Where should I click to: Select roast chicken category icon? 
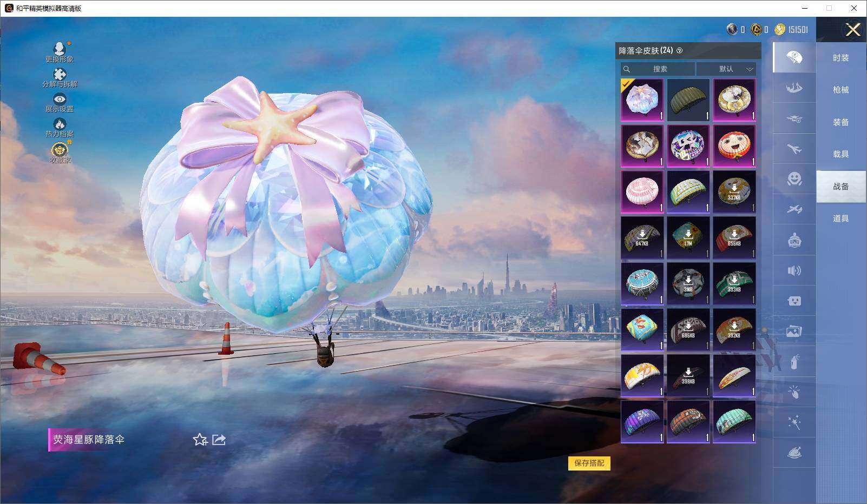coord(794,453)
